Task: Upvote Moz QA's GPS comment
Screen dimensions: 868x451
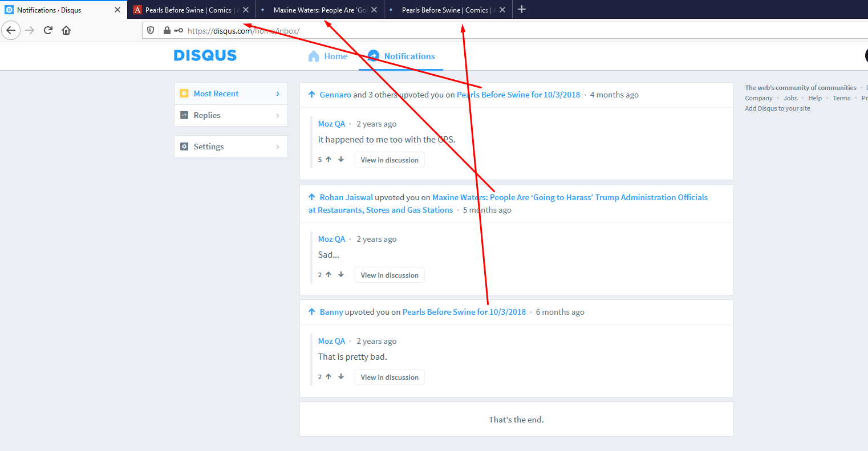Action: (x=328, y=159)
